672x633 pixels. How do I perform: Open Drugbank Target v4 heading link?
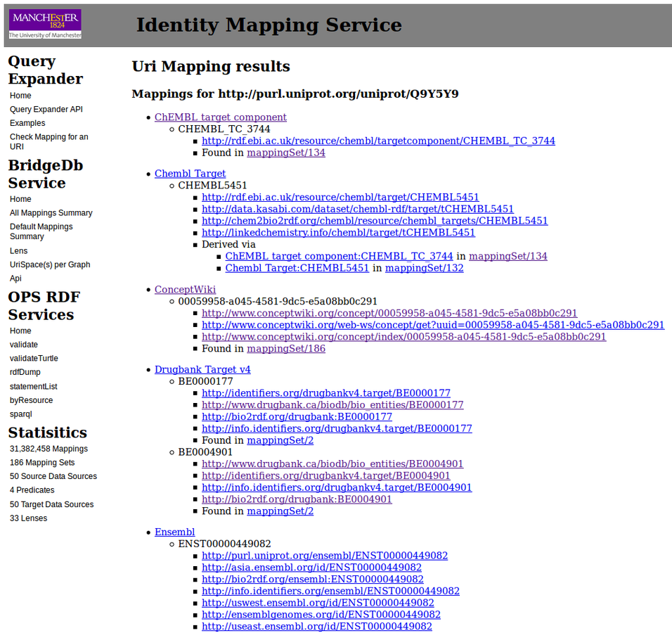[202, 369]
